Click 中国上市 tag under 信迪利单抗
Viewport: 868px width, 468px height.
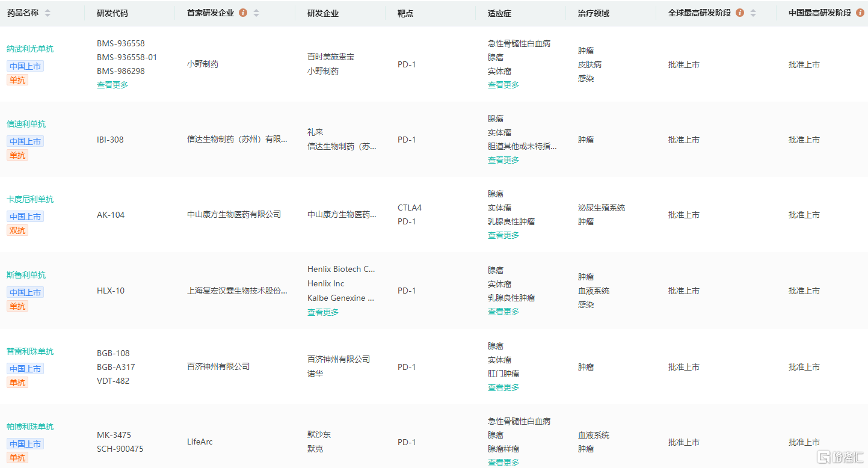(x=25, y=141)
